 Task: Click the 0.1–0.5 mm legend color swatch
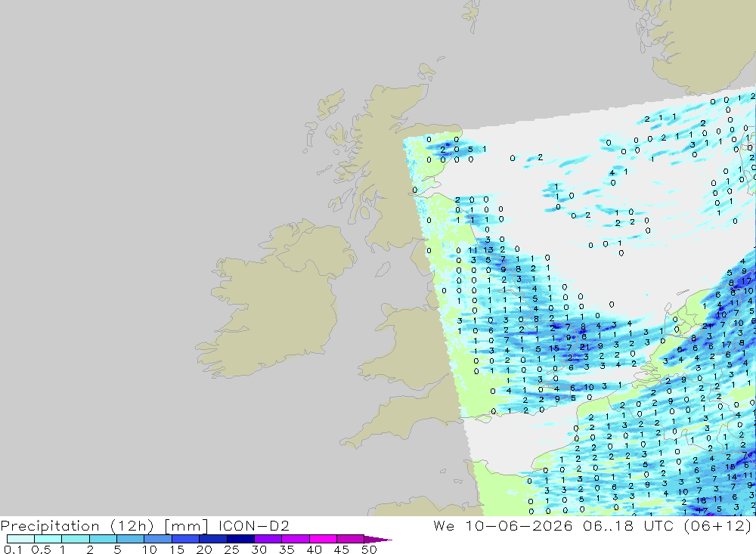point(20,539)
